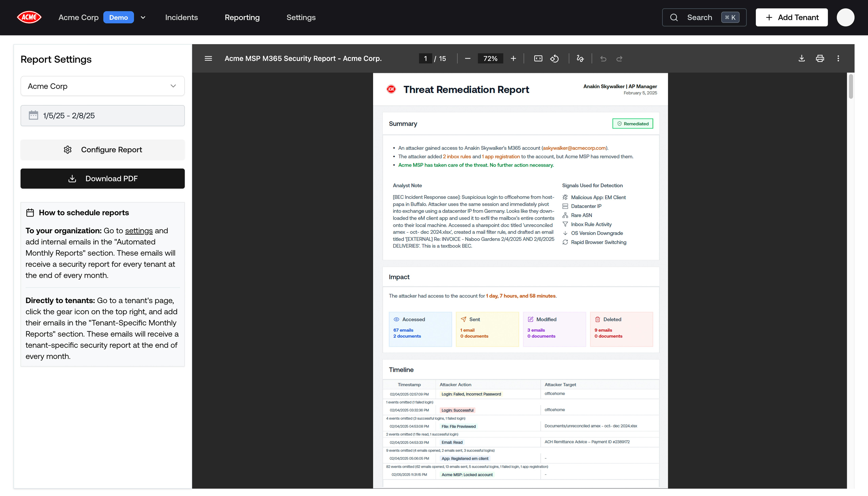Image resolution: width=868 pixels, height=496 pixels.
Task: Select the draw annotation tool
Action: [x=580, y=59]
